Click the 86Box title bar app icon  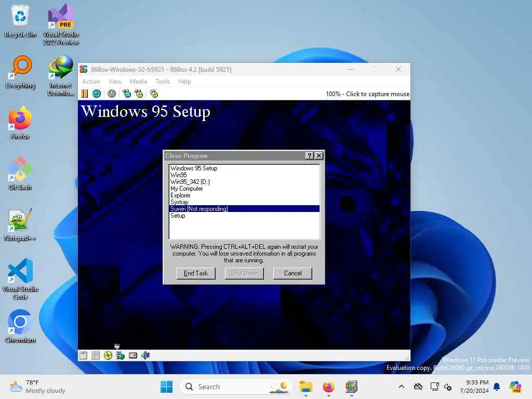[84, 69]
